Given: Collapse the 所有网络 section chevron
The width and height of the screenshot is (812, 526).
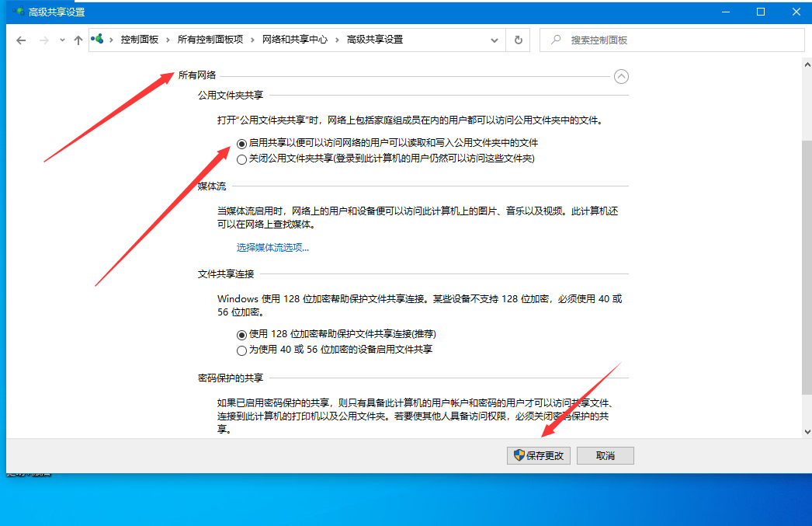Looking at the screenshot, I should click(x=621, y=76).
